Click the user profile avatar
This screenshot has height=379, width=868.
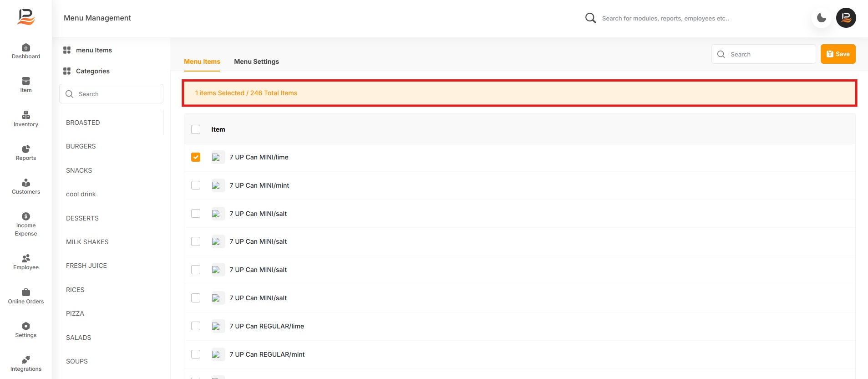(846, 18)
